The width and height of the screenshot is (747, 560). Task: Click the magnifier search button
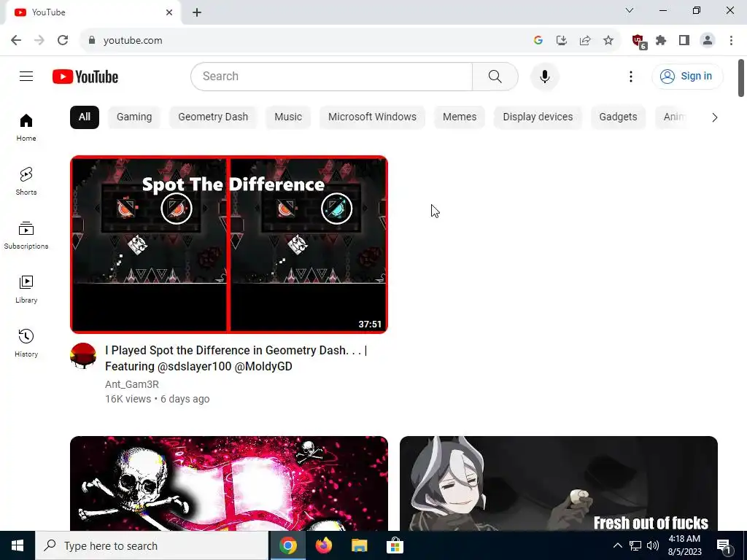pyautogui.click(x=495, y=76)
